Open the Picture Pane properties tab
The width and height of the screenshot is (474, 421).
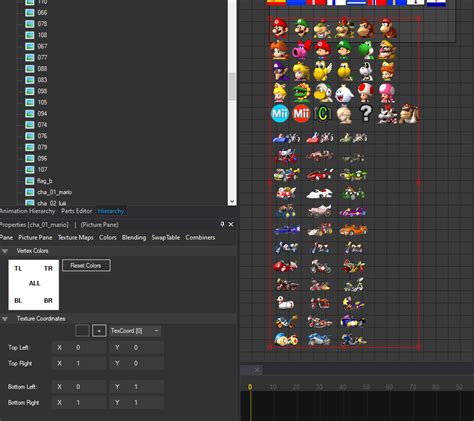tap(35, 237)
